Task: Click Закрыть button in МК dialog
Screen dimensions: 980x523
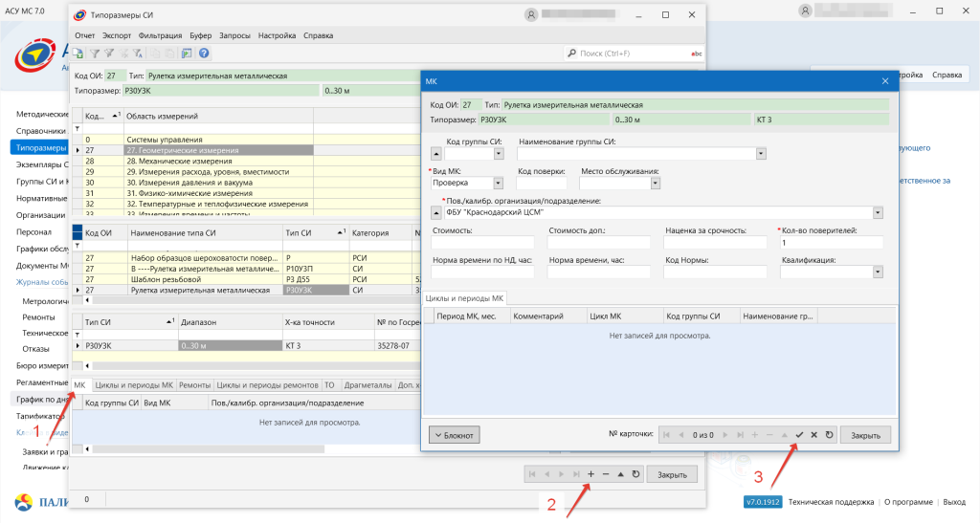Action: click(865, 435)
